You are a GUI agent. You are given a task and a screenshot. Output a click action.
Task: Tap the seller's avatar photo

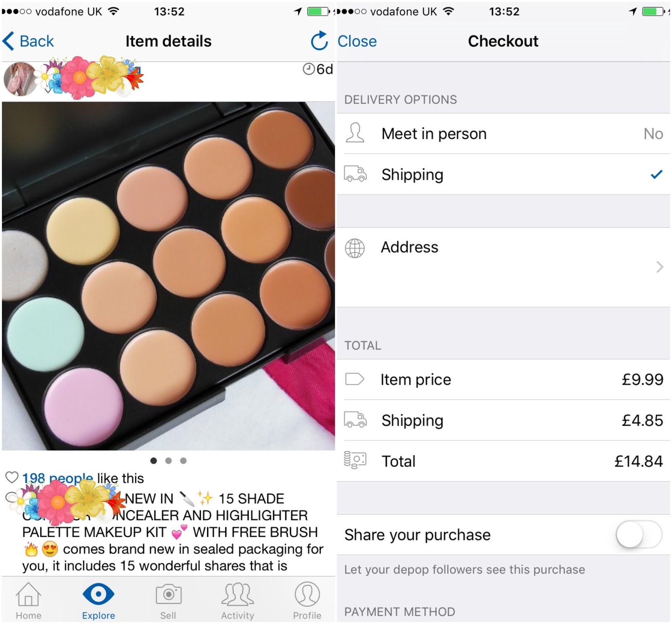click(20, 79)
